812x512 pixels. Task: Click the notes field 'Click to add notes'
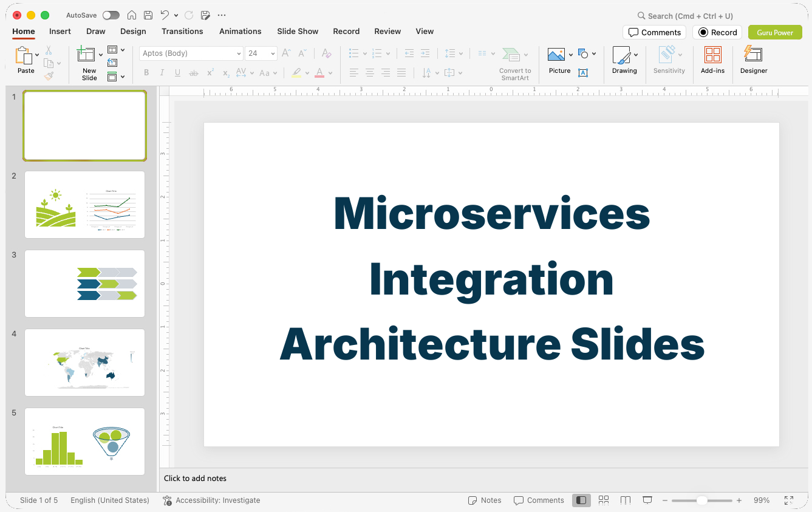point(195,479)
